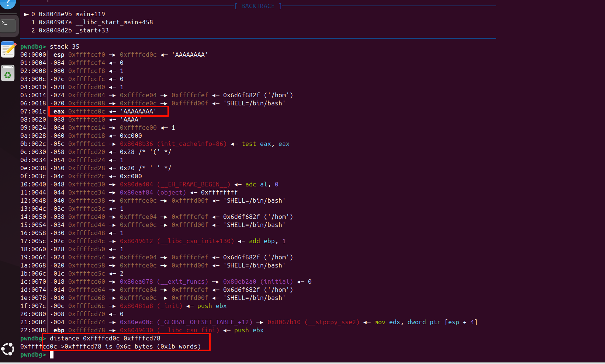Click the Ubuntu Show Applications icon
The image size is (605, 364).
click(x=8, y=349)
